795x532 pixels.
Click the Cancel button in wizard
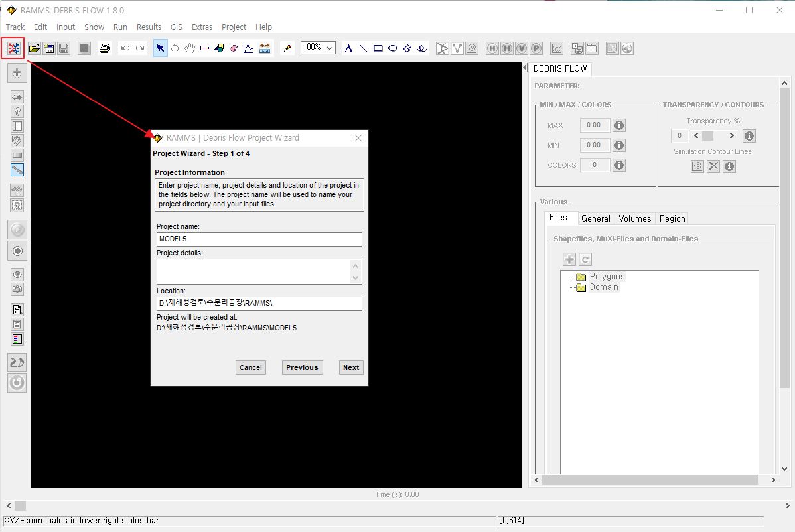250,367
